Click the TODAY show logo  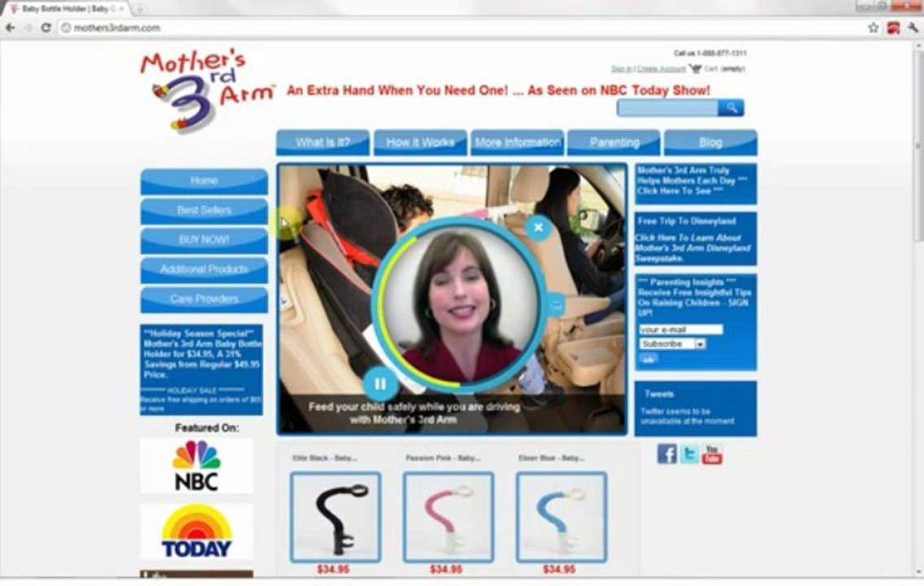click(x=196, y=531)
